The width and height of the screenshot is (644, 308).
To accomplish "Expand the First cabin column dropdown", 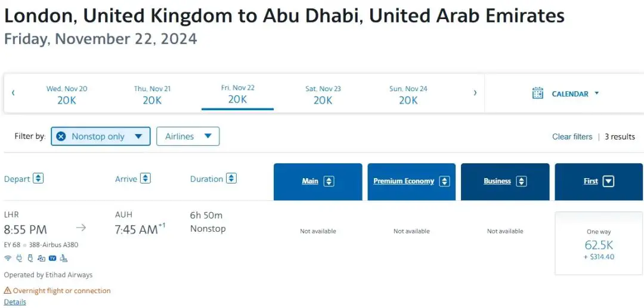I will [608, 182].
